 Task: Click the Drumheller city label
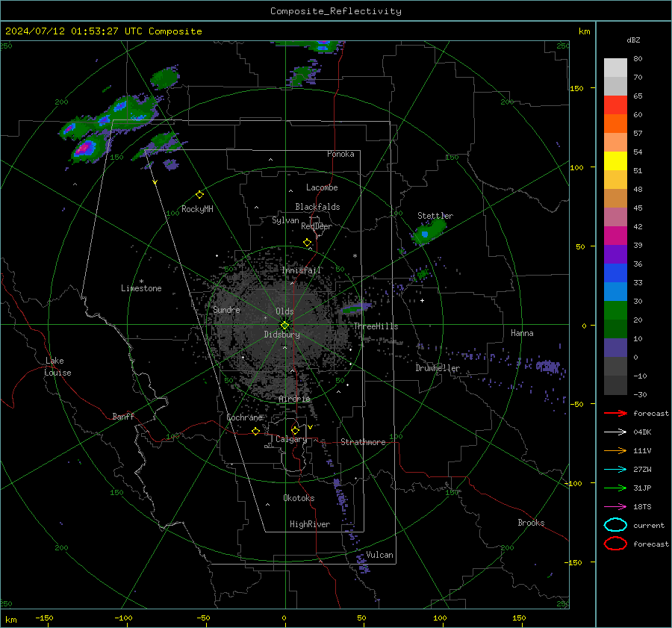[x=438, y=368]
